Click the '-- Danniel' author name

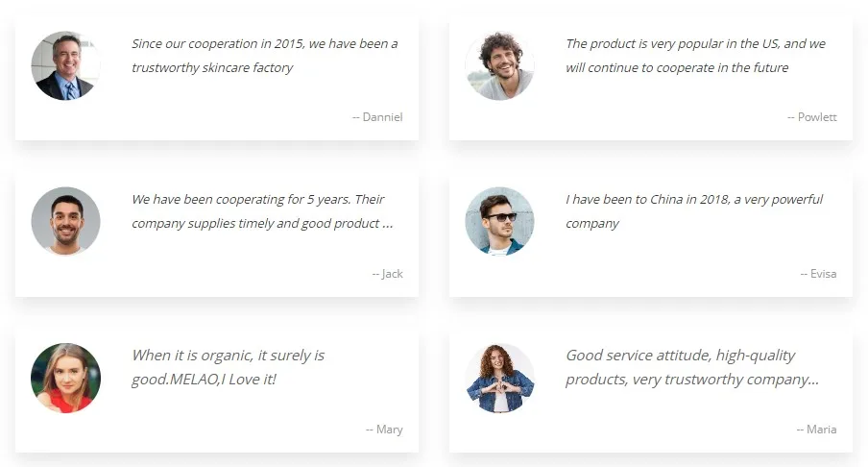(377, 117)
